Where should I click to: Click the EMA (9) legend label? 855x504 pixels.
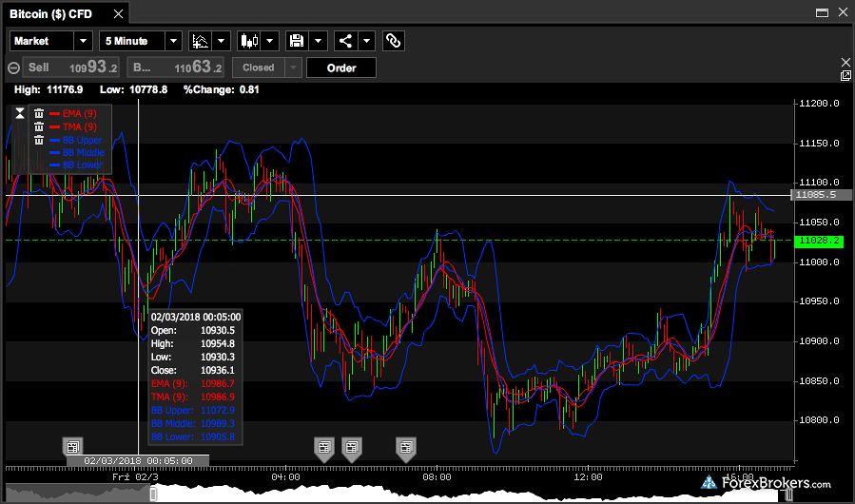[x=80, y=113]
